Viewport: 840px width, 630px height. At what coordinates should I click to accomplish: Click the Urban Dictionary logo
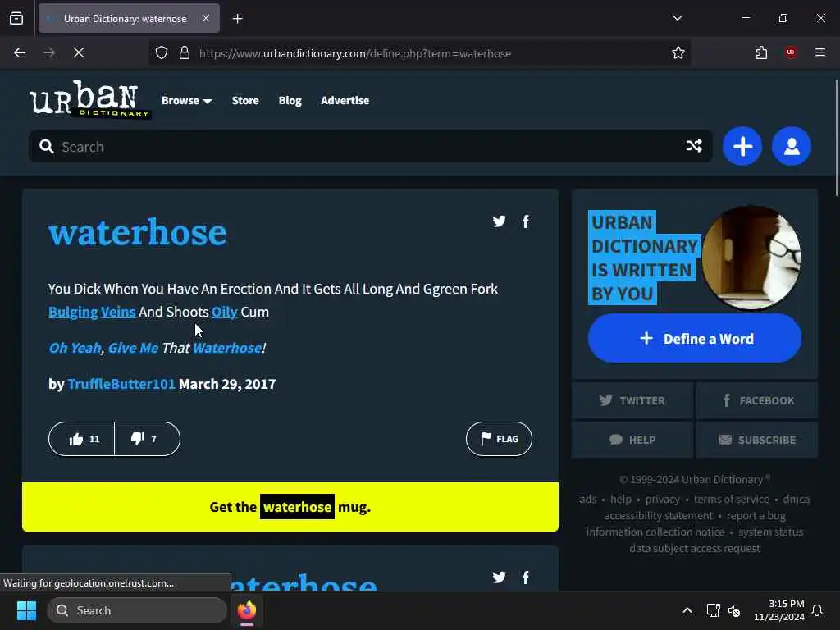coord(90,99)
